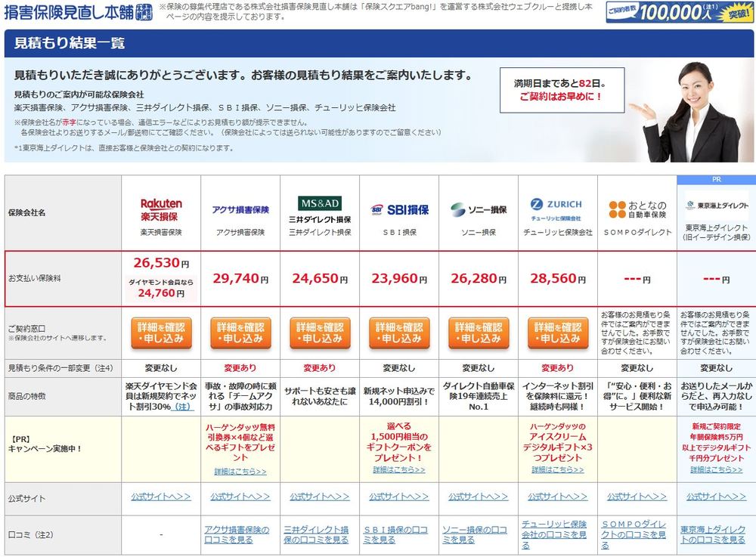Open 公式サイトへ link for SBI損保

(x=399, y=497)
